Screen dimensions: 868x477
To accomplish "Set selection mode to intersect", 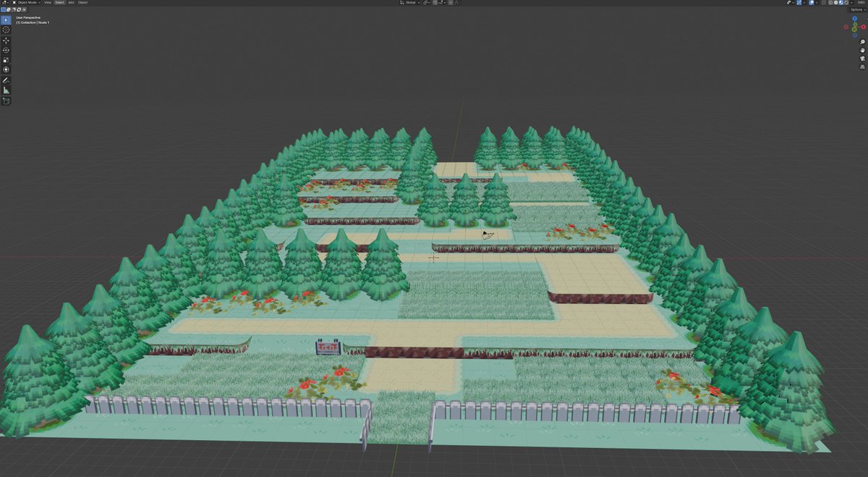I will [x=23, y=9].
